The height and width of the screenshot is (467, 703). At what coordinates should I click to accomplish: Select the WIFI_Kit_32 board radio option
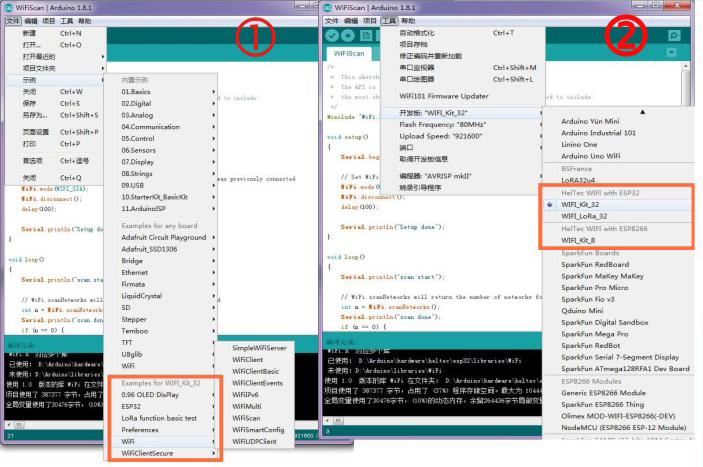583,203
